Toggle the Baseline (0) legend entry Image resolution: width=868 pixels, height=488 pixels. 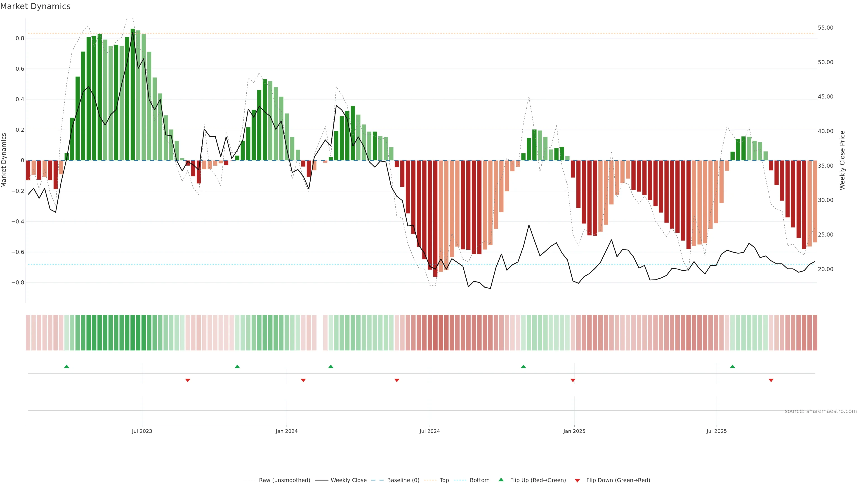tap(403, 480)
